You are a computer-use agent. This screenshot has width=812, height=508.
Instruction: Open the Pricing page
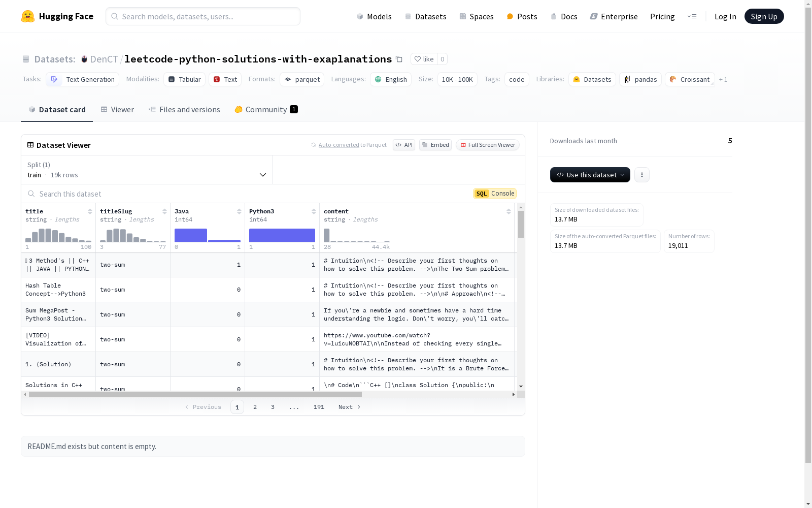662,16
